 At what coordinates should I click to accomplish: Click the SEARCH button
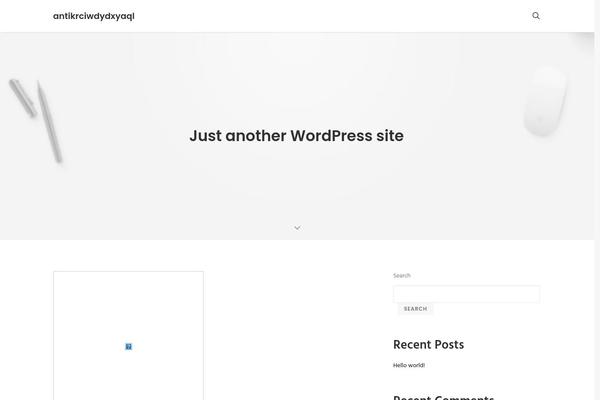[x=415, y=309]
